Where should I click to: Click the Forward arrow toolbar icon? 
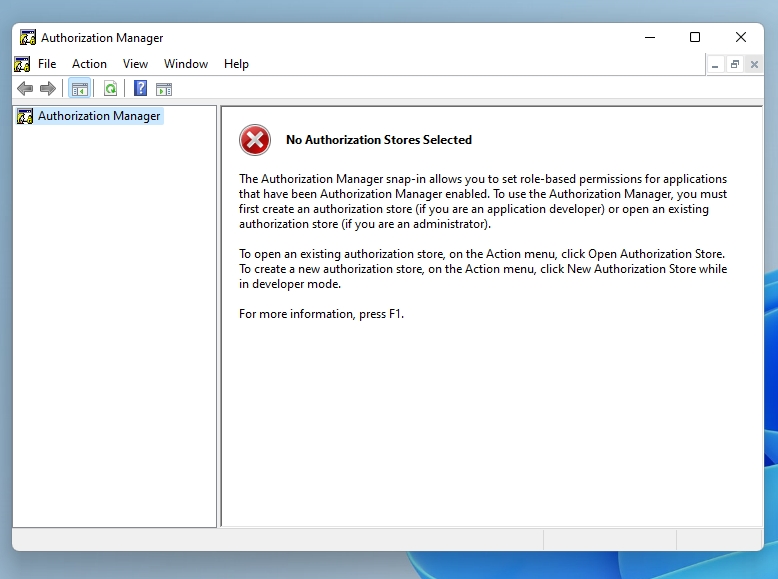coord(47,89)
